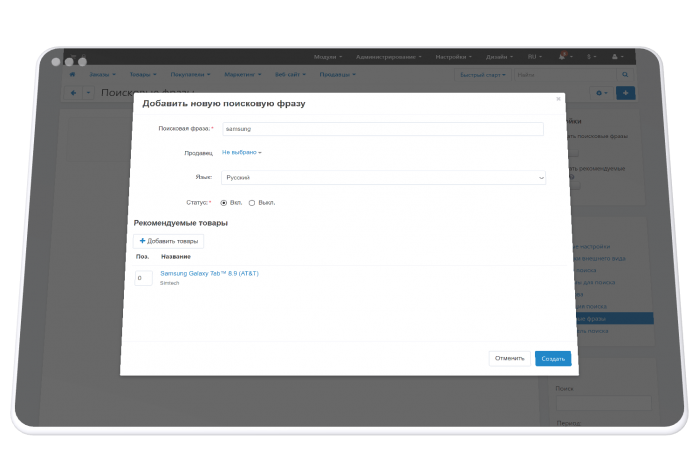
Task: Click the magnifier search icon
Action: pyautogui.click(x=625, y=75)
